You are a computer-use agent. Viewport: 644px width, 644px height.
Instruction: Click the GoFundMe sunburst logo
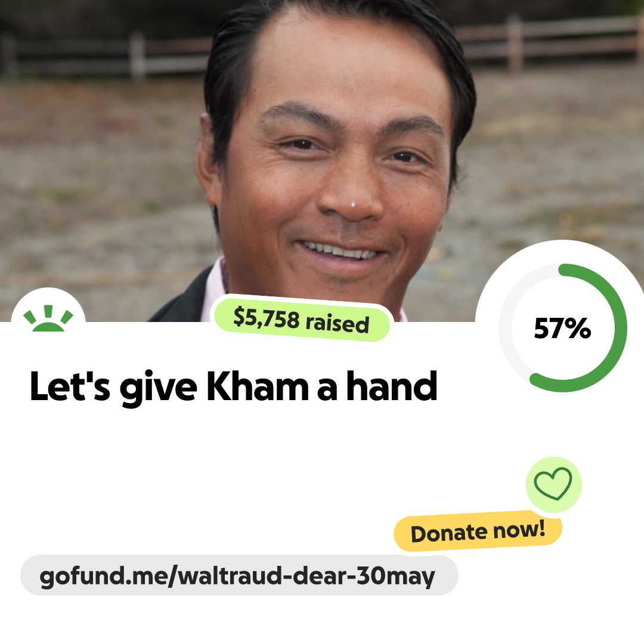[48, 318]
